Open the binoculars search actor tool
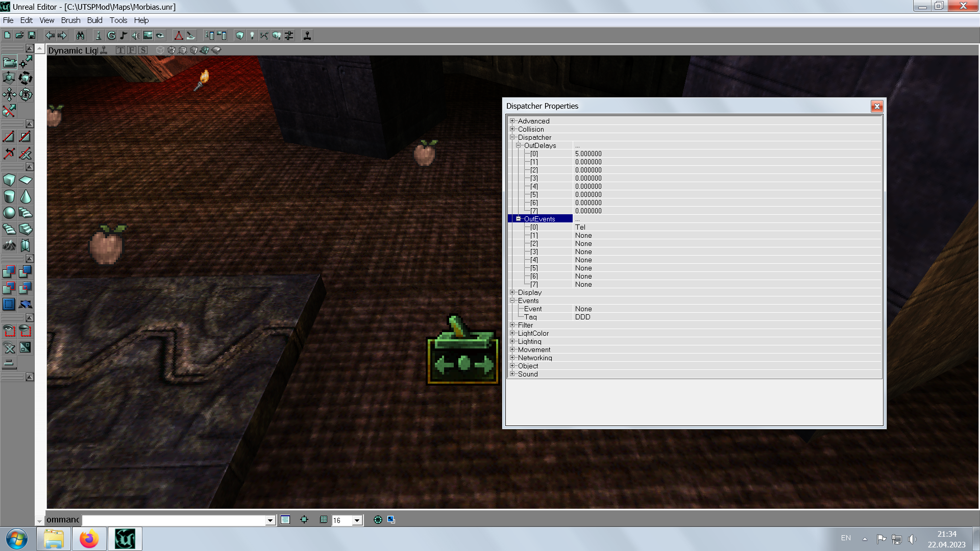980x551 pixels. click(x=80, y=36)
